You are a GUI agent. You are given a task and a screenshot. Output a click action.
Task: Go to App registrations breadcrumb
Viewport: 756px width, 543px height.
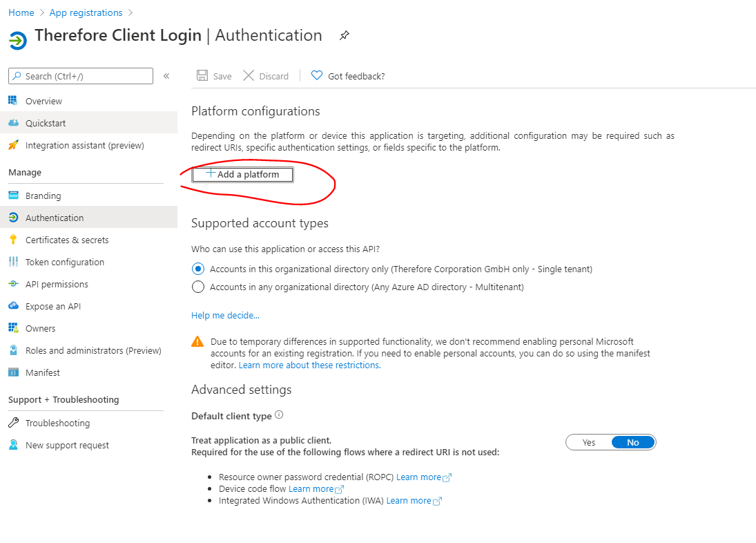click(86, 12)
